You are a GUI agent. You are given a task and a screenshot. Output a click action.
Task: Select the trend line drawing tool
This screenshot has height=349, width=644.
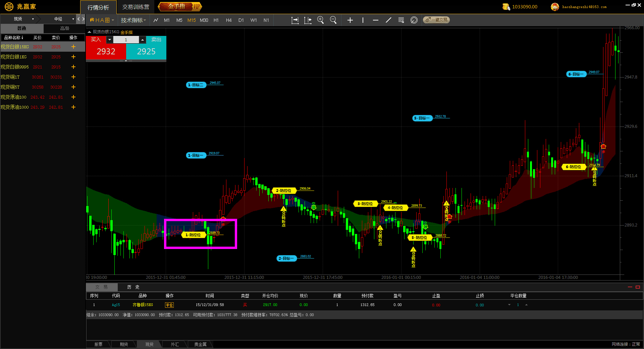pos(388,20)
